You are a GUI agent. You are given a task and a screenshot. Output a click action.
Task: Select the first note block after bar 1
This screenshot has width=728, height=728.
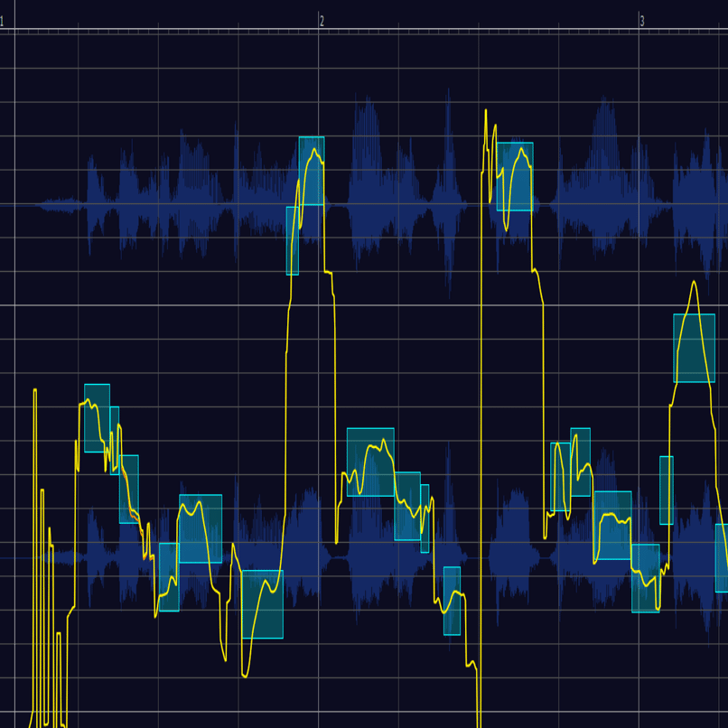97,418
